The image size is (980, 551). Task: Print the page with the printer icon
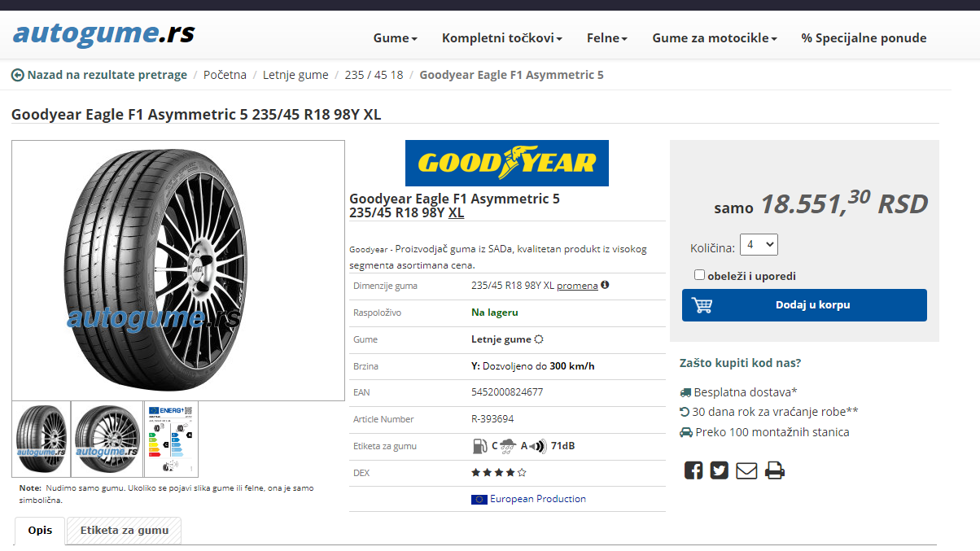[774, 470]
